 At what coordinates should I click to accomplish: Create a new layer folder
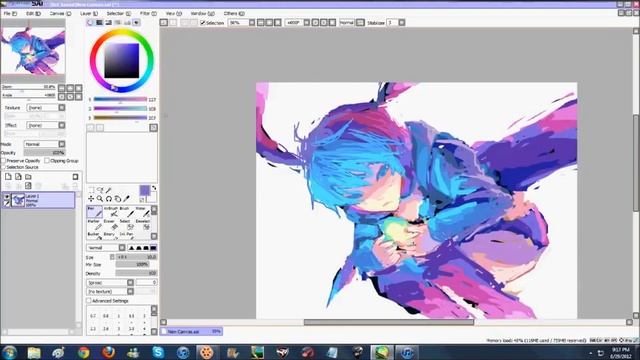pyautogui.click(x=28, y=177)
